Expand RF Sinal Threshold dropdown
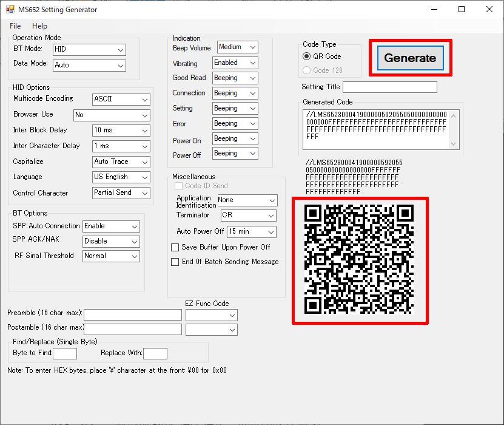504x425 pixels. pos(111,256)
